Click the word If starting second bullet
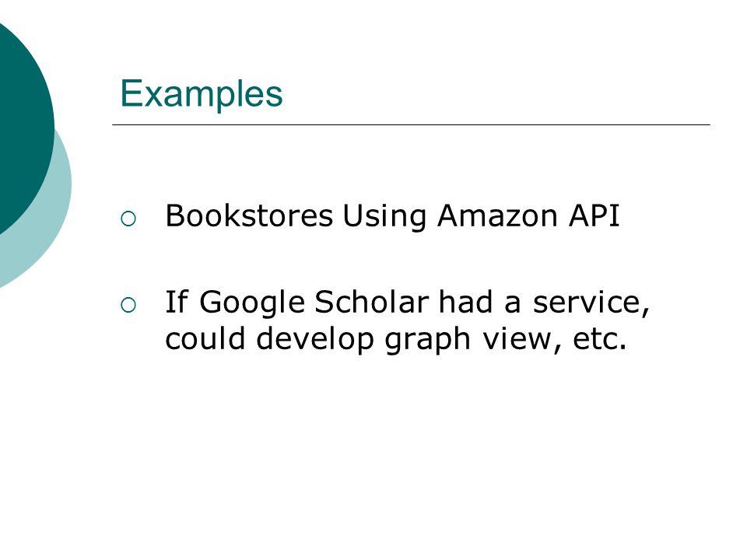 point(177,302)
